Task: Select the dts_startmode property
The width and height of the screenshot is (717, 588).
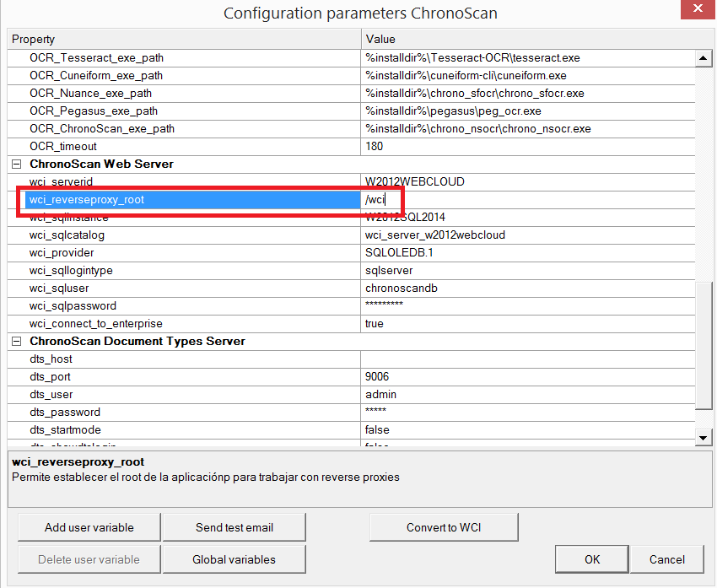Action: tap(65, 430)
